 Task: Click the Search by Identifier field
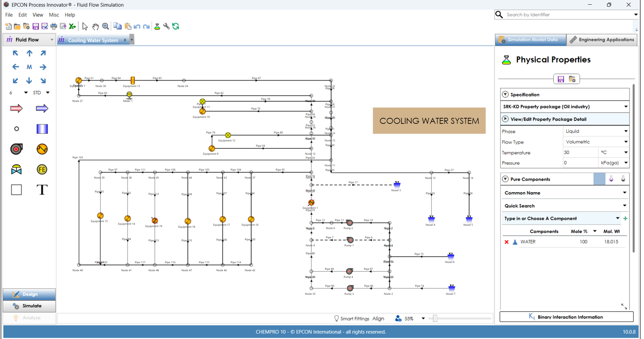coord(567,15)
